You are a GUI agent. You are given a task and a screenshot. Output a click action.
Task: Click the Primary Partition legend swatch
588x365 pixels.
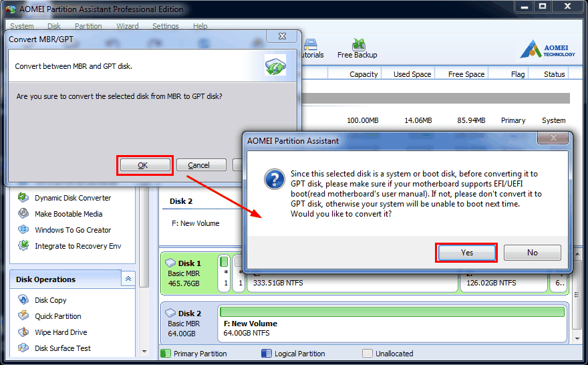[166, 354]
